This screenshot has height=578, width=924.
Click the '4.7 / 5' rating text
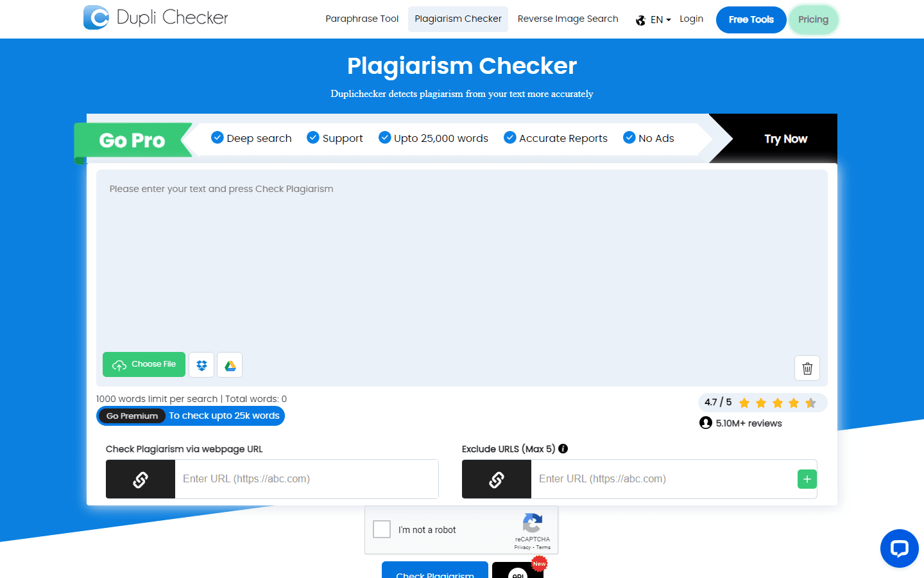(718, 402)
